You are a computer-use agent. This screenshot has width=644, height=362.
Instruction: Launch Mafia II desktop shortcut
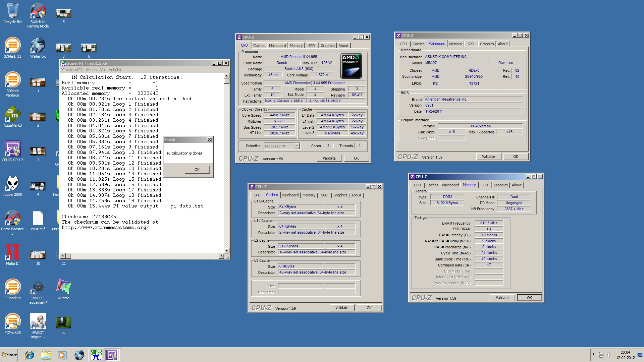pyautogui.click(x=12, y=255)
